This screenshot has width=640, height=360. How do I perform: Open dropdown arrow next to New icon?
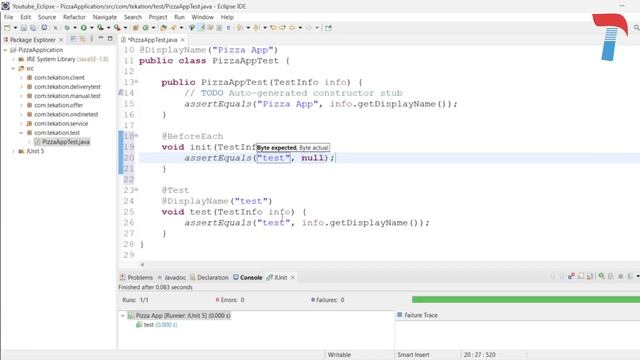click(15, 28)
